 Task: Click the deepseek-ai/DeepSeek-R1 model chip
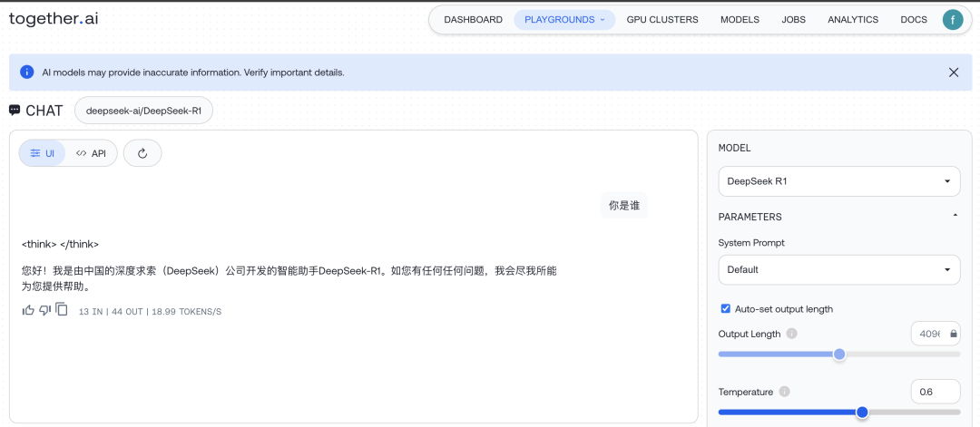tap(143, 111)
